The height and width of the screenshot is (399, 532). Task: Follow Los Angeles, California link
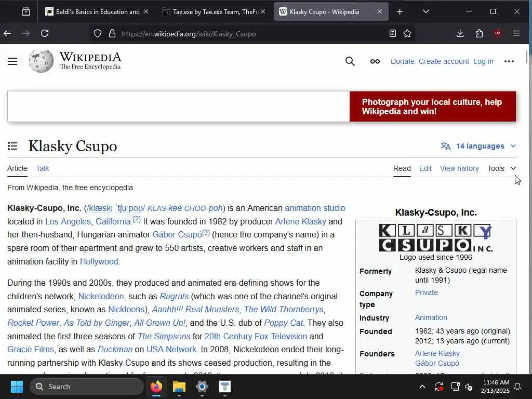pyautogui.click(x=88, y=221)
